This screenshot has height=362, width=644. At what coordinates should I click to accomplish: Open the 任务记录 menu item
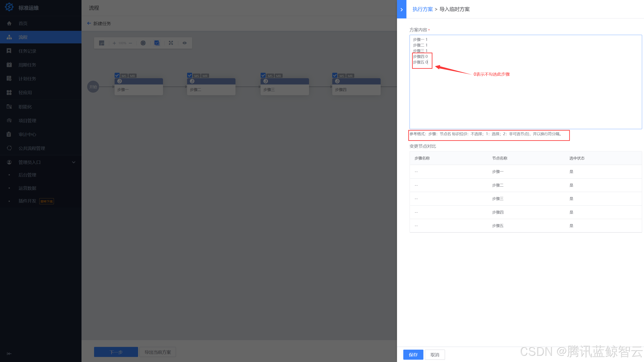[27, 51]
